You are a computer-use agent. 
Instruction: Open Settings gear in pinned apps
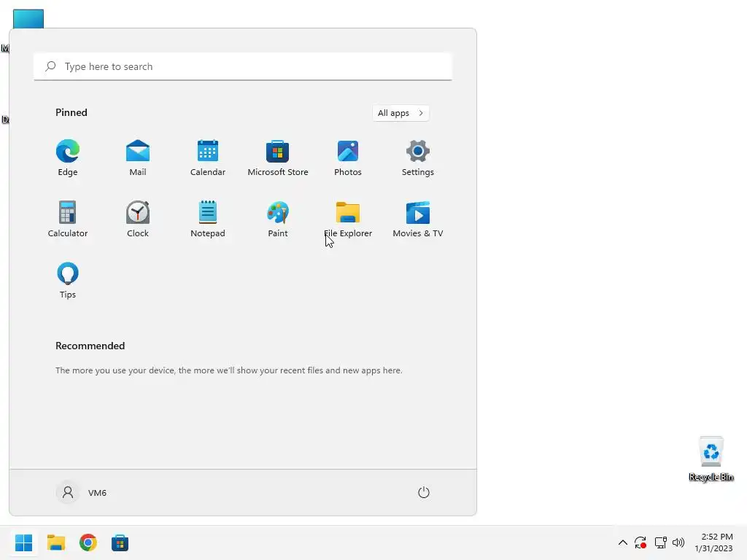[x=418, y=158]
